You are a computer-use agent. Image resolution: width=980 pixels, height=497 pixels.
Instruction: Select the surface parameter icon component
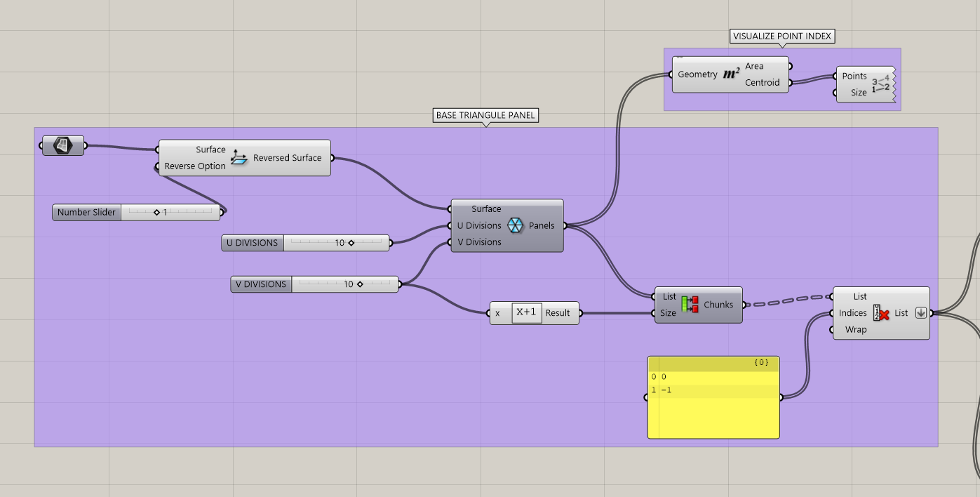63,146
